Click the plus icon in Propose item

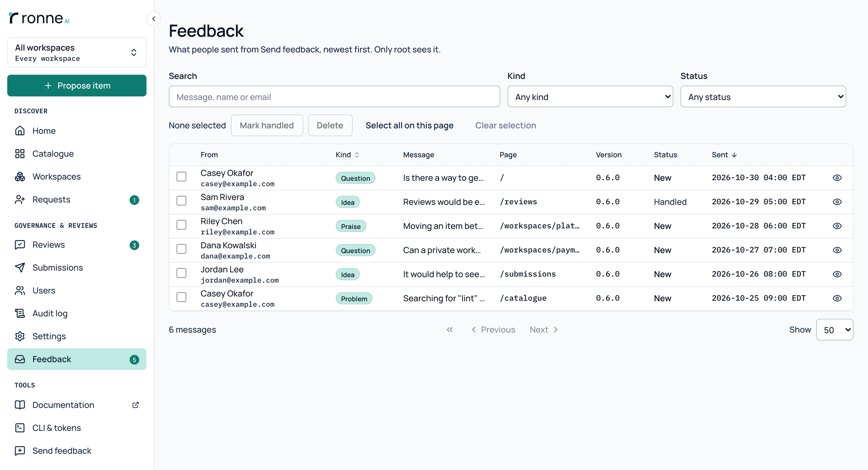[48, 86]
